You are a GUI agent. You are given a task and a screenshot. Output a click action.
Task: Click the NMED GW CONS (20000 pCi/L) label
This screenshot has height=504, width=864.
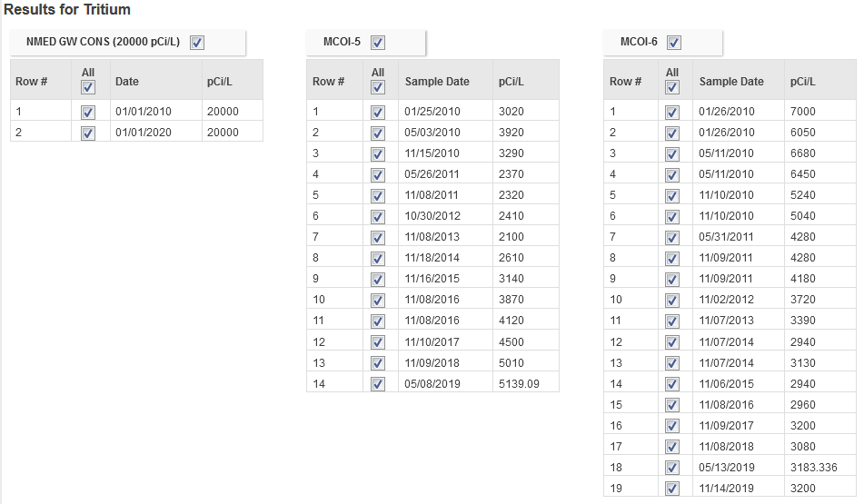pyautogui.click(x=103, y=42)
